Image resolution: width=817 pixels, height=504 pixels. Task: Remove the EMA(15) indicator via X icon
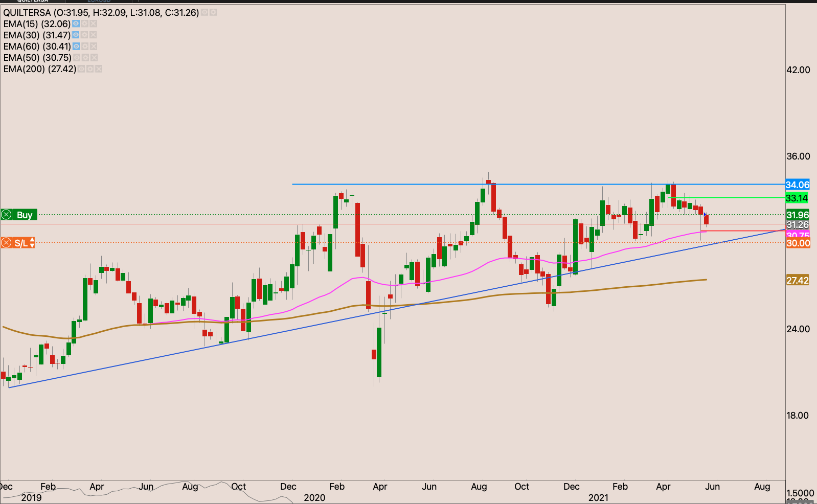pos(93,24)
